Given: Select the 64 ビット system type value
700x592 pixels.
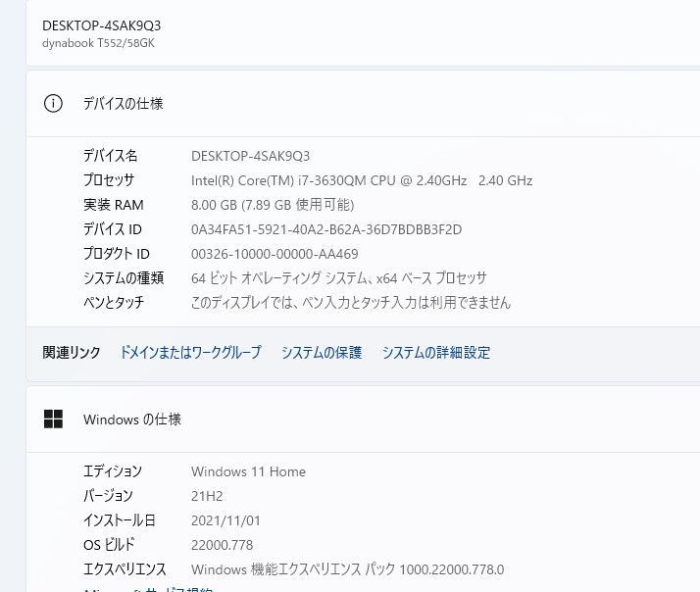Looking at the screenshot, I should tap(339, 278).
